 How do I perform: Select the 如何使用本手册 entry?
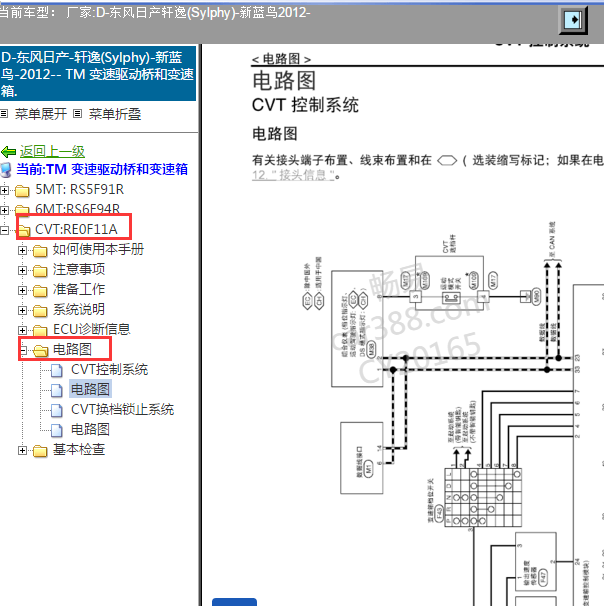[x=98, y=249]
